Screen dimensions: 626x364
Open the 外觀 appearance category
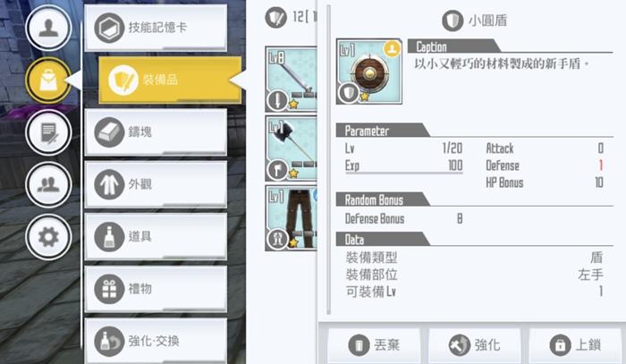tap(156, 184)
